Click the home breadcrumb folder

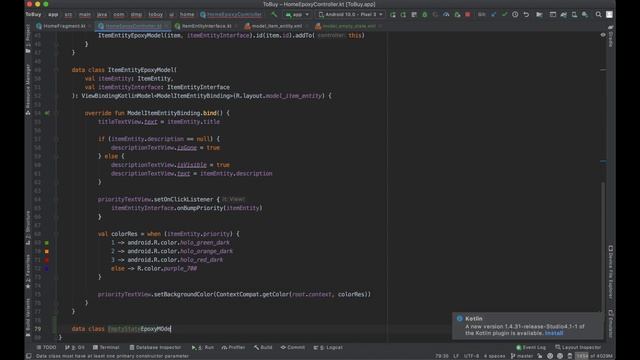click(x=187, y=14)
